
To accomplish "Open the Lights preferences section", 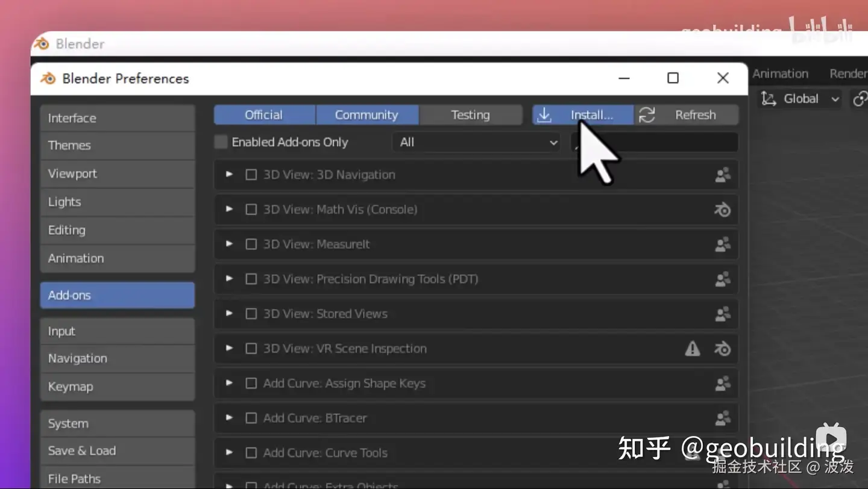I will (118, 202).
